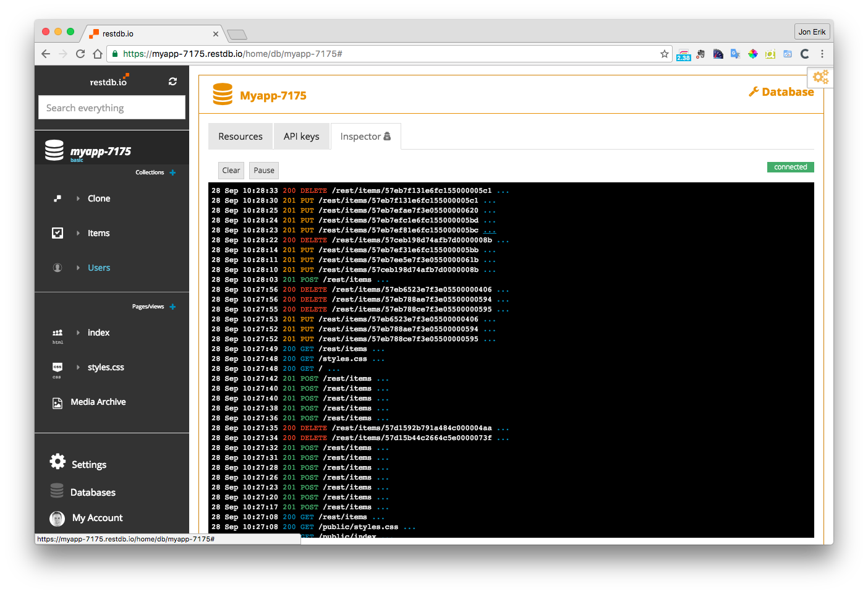Image resolution: width=868 pixels, height=594 pixels.
Task: Expand details dots of 10:27:49 GET /rest/items entry
Action: 378,349
